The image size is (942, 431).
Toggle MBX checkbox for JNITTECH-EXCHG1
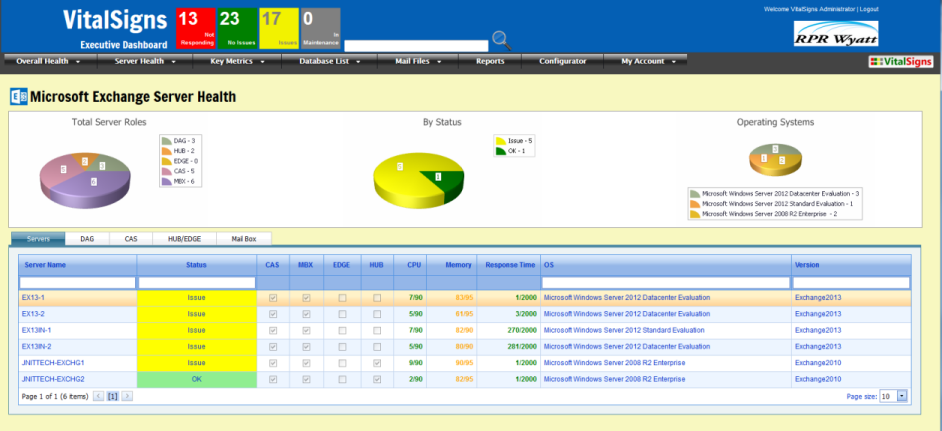[306, 362]
